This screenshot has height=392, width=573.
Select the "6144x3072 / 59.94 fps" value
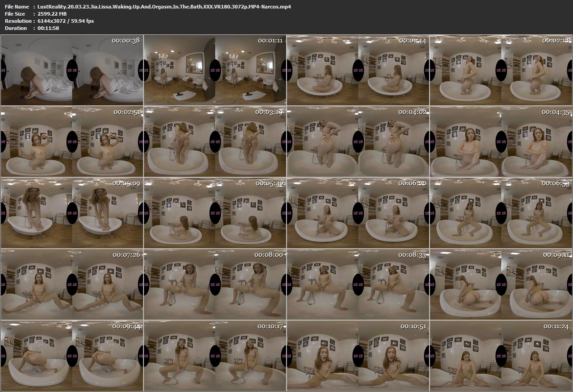point(66,21)
